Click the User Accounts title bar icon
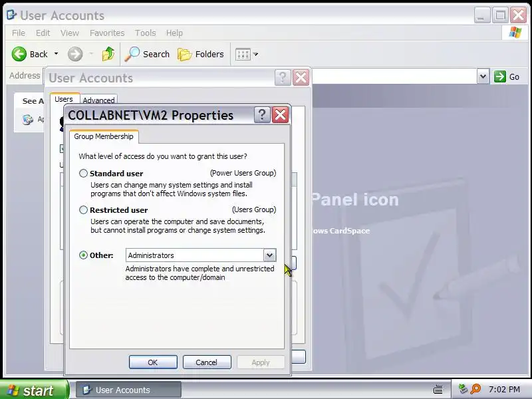The image size is (532, 399). click(x=11, y=15)
